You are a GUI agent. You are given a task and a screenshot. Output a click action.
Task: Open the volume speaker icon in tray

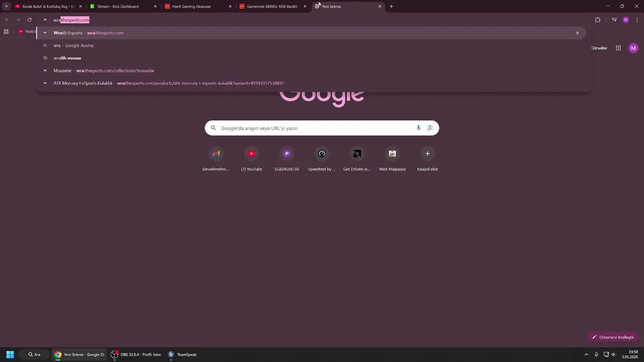(x=613, y=354)
